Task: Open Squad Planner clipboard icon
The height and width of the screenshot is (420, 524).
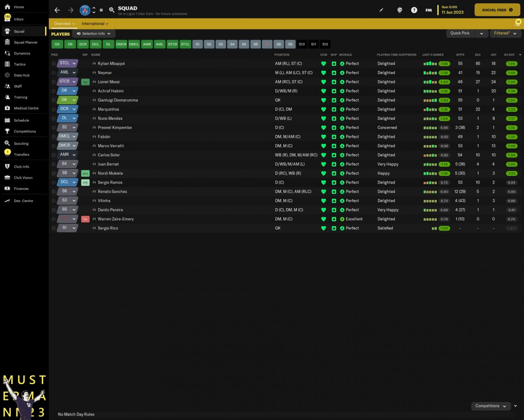Action: tap(7, 42)
